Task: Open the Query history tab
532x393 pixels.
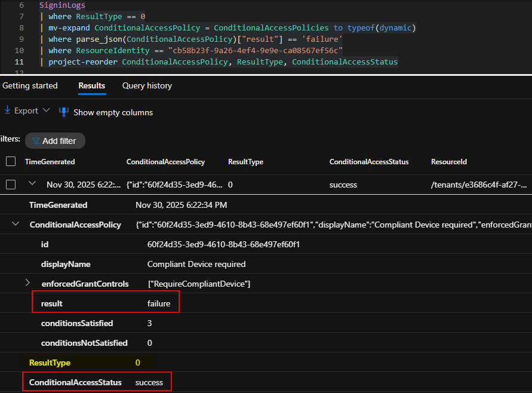Action: (x=147, y=85)
